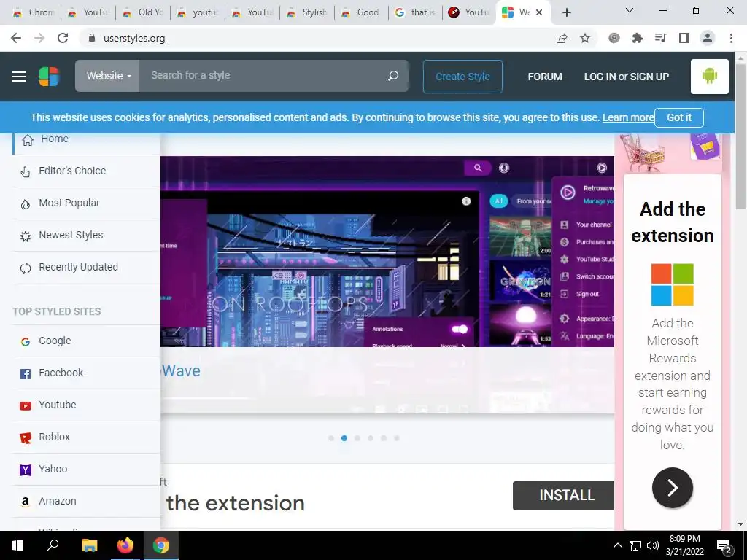Select Google under Top Styled Sites
747x560 pixels.
[x=86, y=341]
